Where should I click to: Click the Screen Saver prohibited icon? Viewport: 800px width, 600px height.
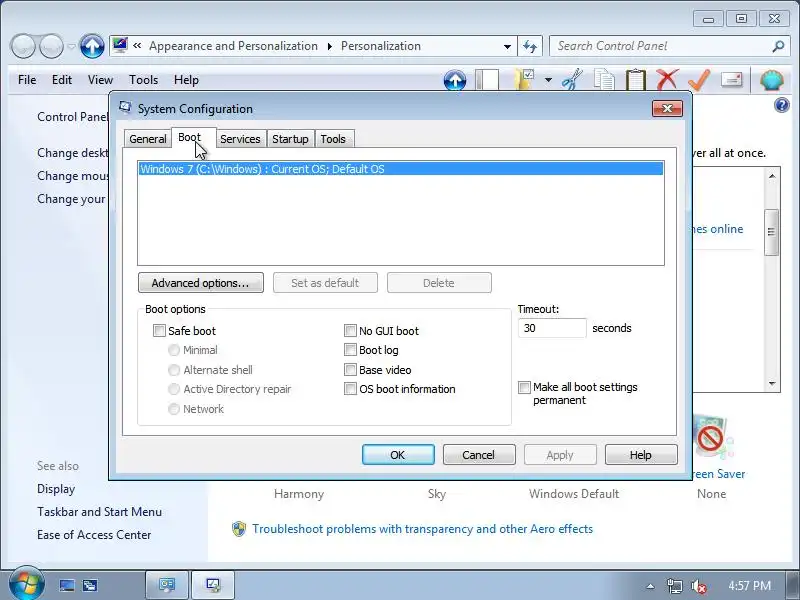click(712, 437)
